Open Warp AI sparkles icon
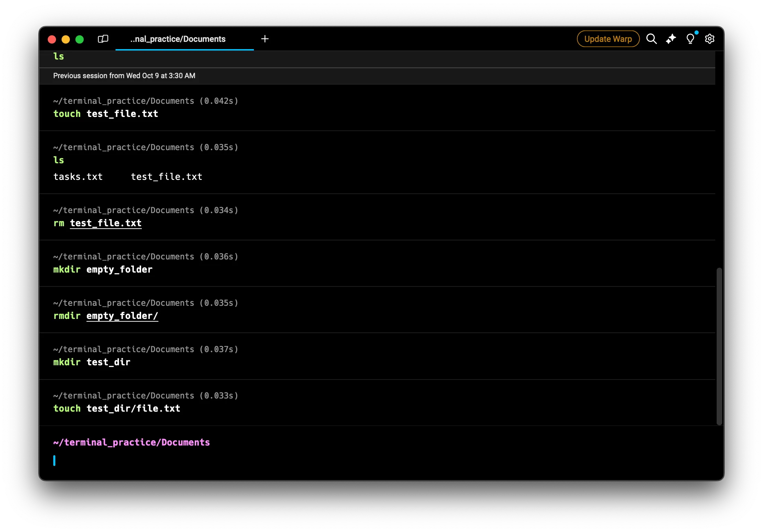 pyautogui.click(x=671, y=39)
